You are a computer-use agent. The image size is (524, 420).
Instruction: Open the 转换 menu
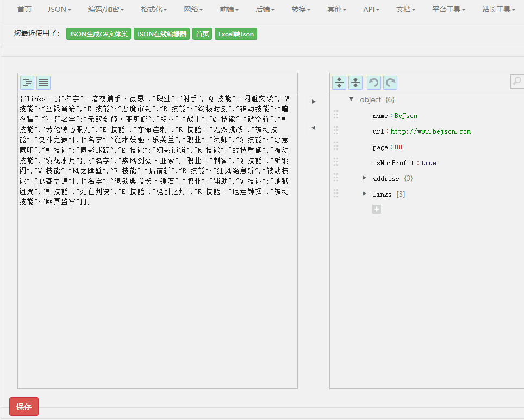click(301, 9)
